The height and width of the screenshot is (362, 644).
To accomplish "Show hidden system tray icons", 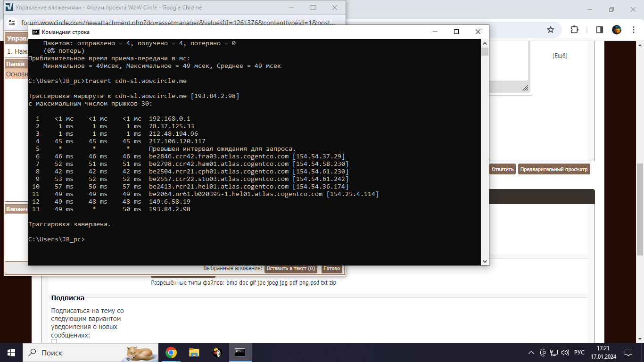I will 531,353.
